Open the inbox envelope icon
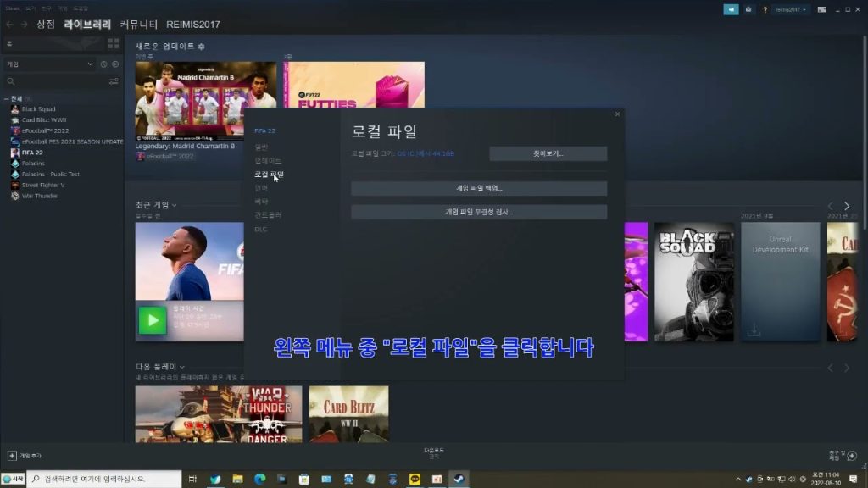 [x=748, y=9]
